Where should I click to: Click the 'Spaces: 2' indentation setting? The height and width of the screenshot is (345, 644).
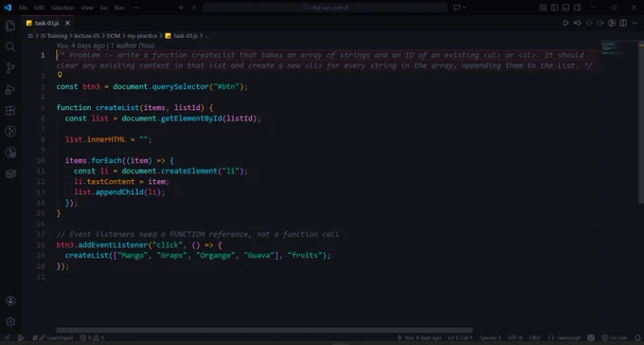point(490,337)
